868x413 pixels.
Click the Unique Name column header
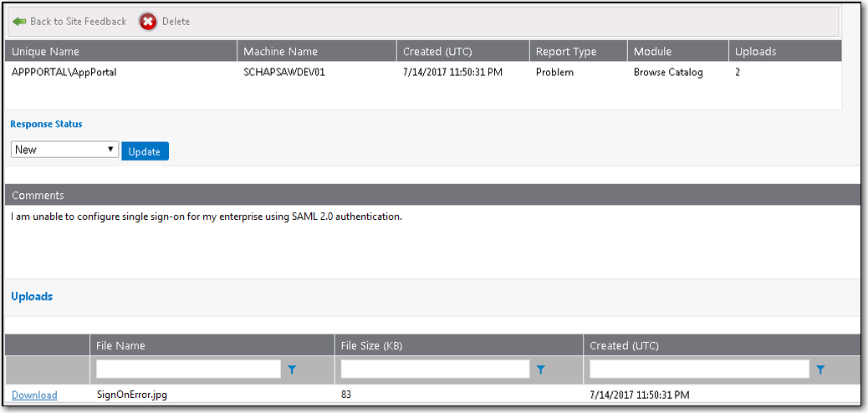(x=45, y=52)
